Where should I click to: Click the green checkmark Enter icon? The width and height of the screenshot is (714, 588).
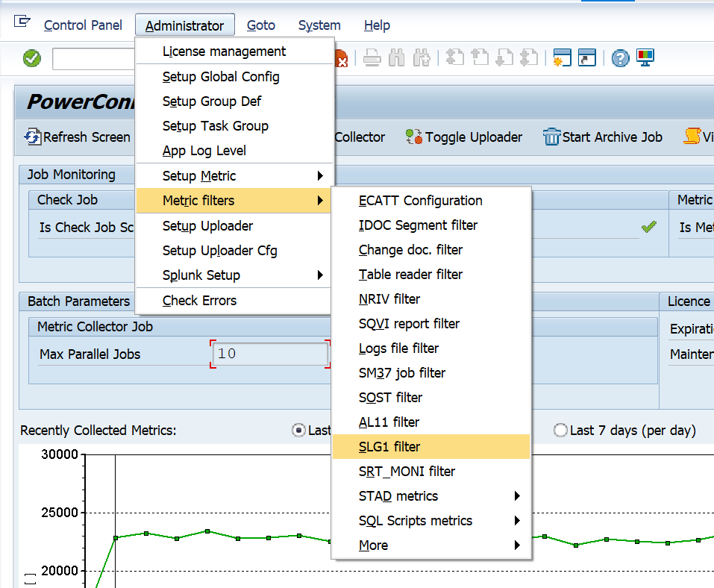pyautogui.click(x=32, y=58)
